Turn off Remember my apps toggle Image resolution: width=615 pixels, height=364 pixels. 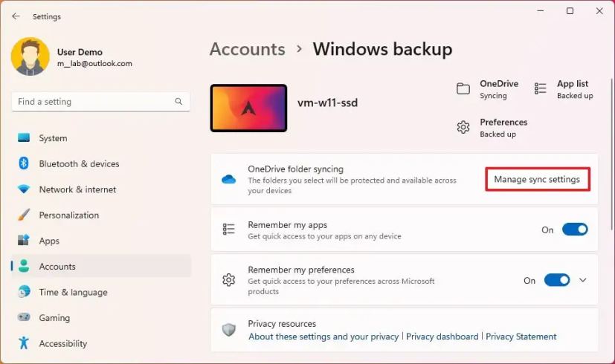pyautogui.click(x=575, y=230)
